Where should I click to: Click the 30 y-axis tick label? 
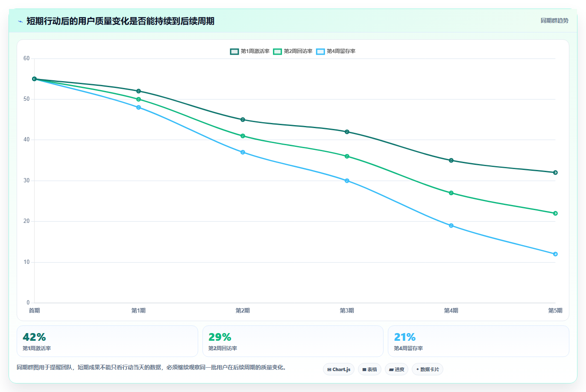pyautogui.click(x=26, y=181)
